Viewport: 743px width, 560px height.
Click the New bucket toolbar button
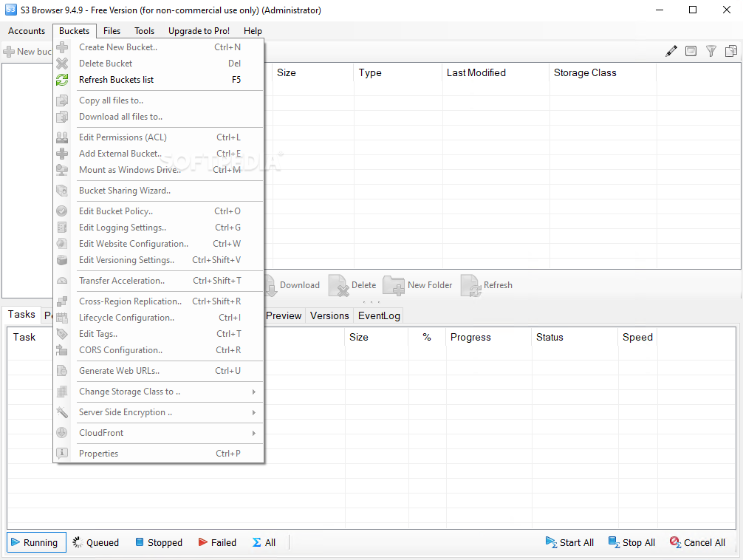[27, 51]
